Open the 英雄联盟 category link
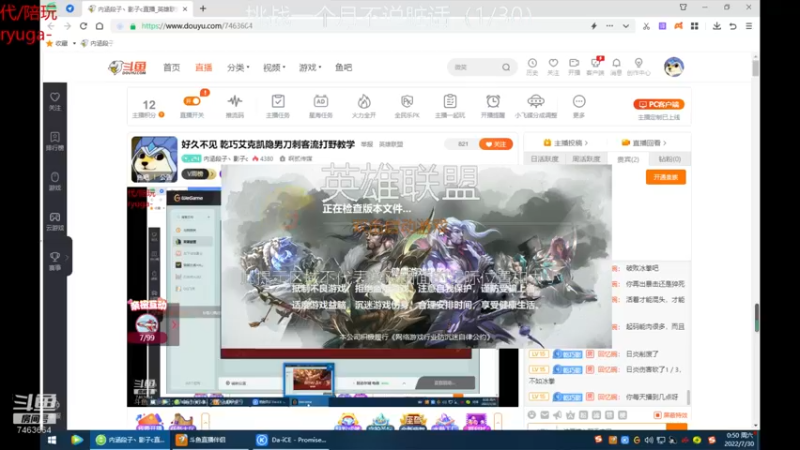Viewport: 800px width, 450px height. (x=391, y=144)
